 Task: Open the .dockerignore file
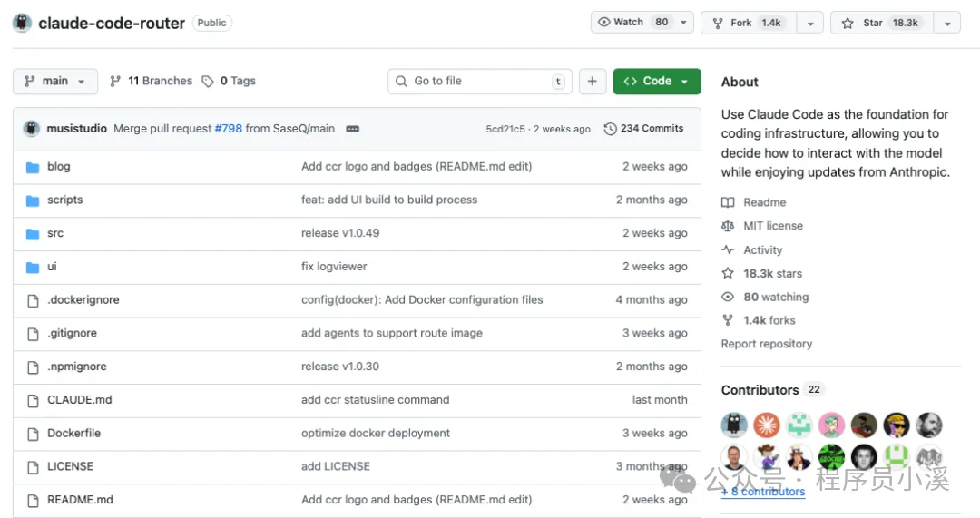[83, 299]
